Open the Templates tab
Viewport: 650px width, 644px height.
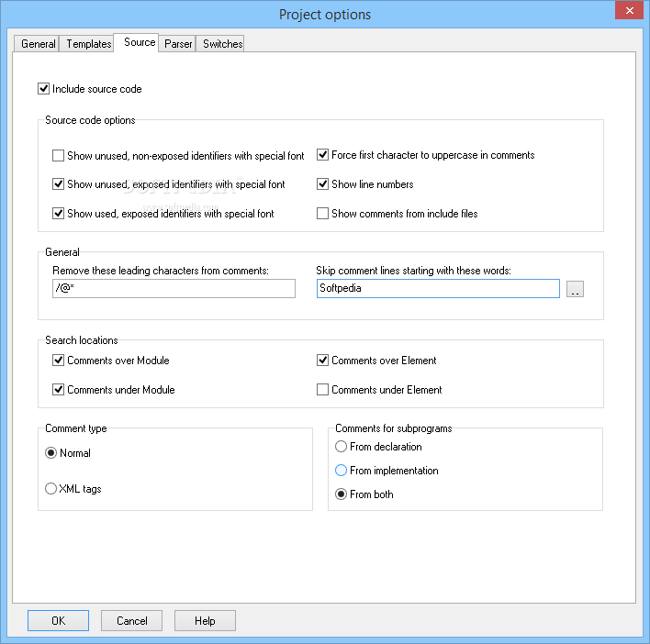point(88,43)
